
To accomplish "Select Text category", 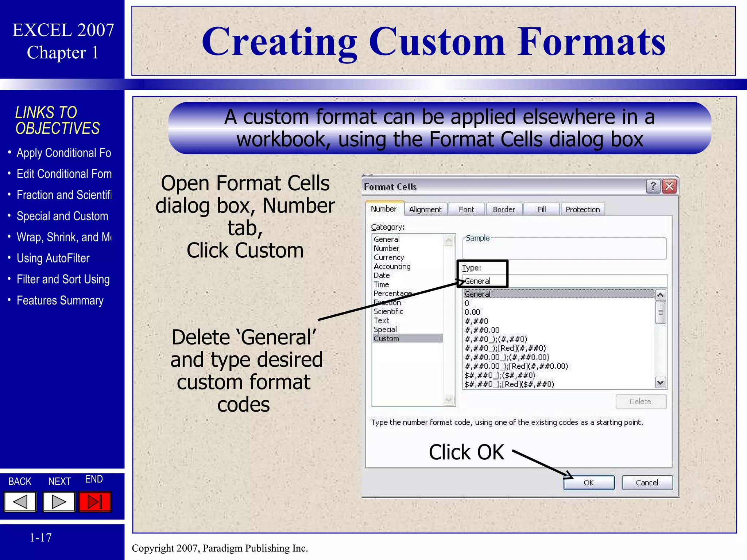I will click(x=382, y=320).
